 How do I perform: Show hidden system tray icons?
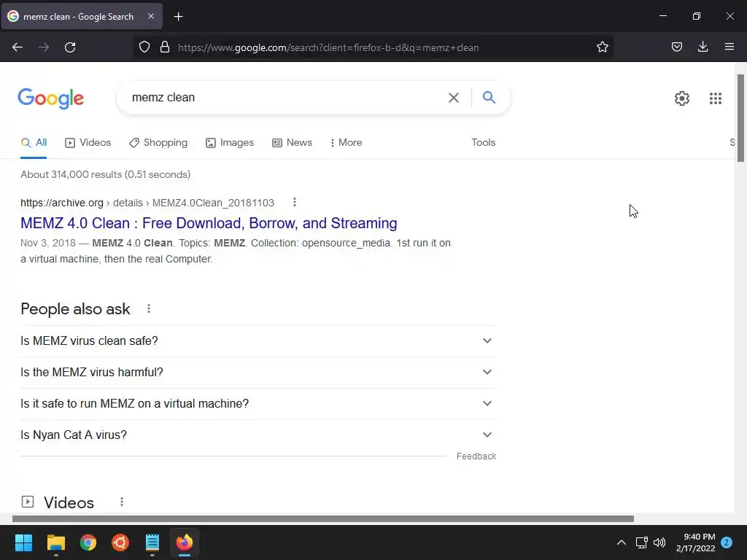[x=622, y=542]
